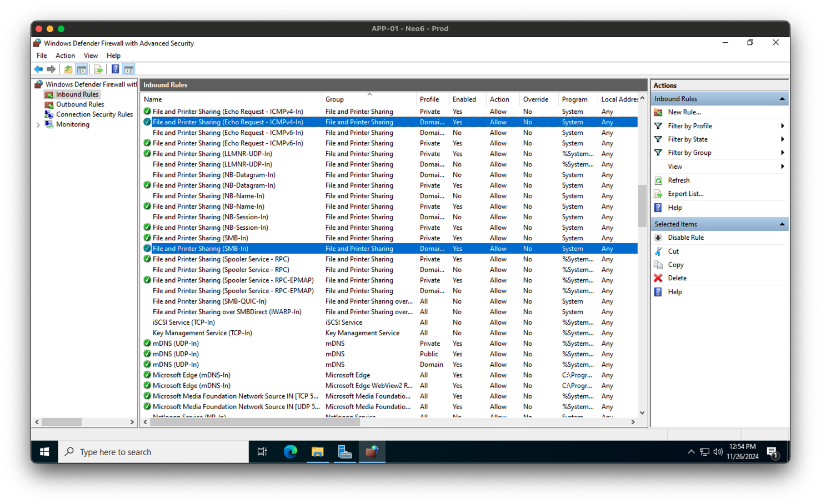821x504 pixels.
Task: Click the Disable Rule icon
Action: pos(658,237)
